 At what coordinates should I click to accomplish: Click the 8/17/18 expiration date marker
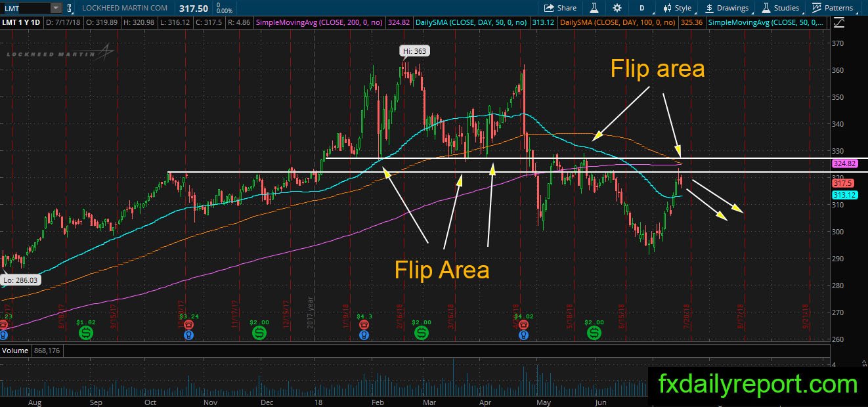coord(740,316)
